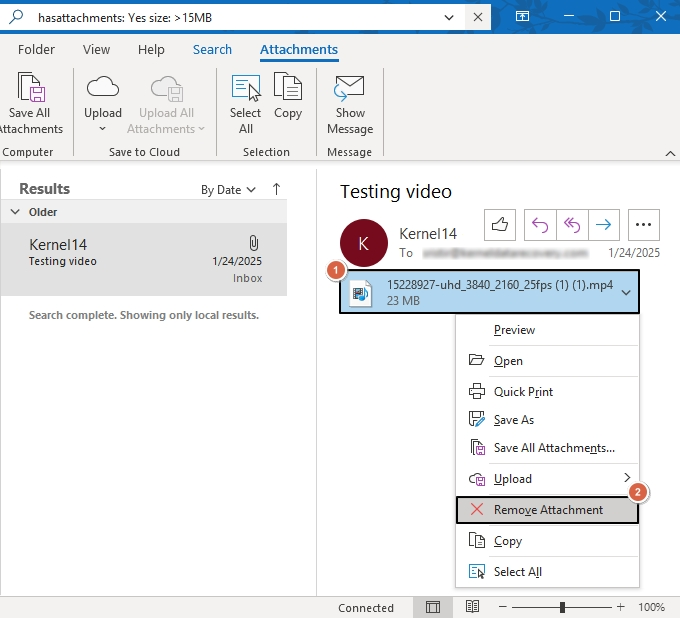Viewport: 680px width, 618px height.
Task: Click the Results heading
Action: [x=45, y=189]
